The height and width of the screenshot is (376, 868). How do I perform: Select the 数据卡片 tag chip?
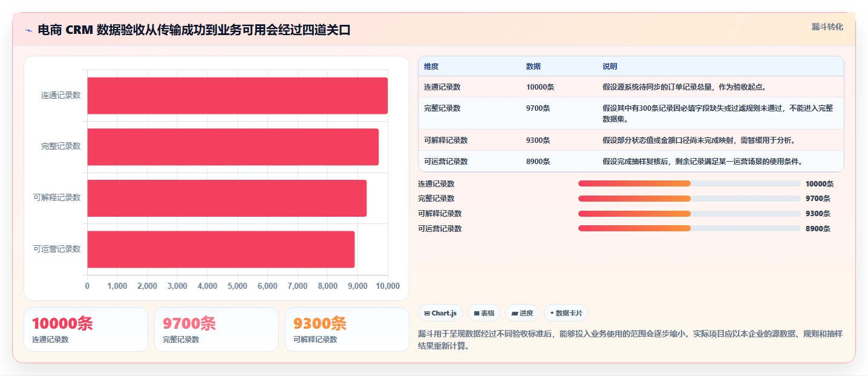566,313
